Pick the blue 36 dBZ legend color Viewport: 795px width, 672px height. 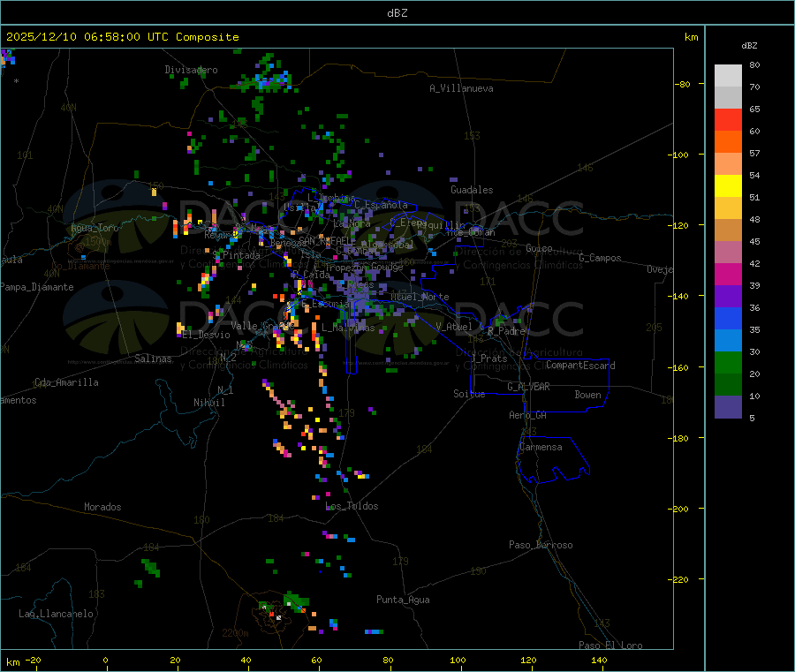pos(728,318)
